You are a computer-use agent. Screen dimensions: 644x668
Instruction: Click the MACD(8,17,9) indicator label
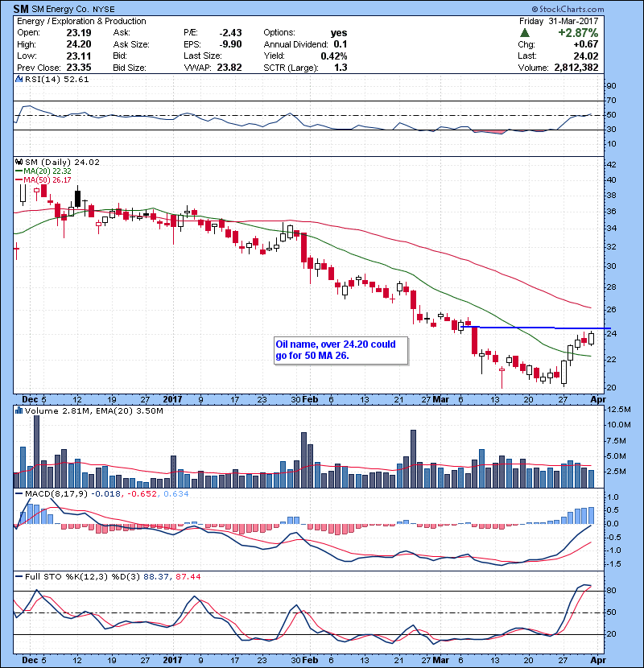pos(56,493)
